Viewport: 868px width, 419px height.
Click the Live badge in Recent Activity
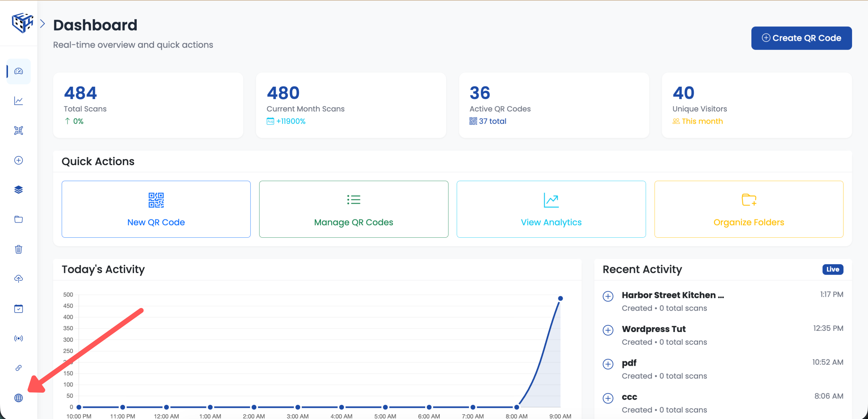click(832, 269)
